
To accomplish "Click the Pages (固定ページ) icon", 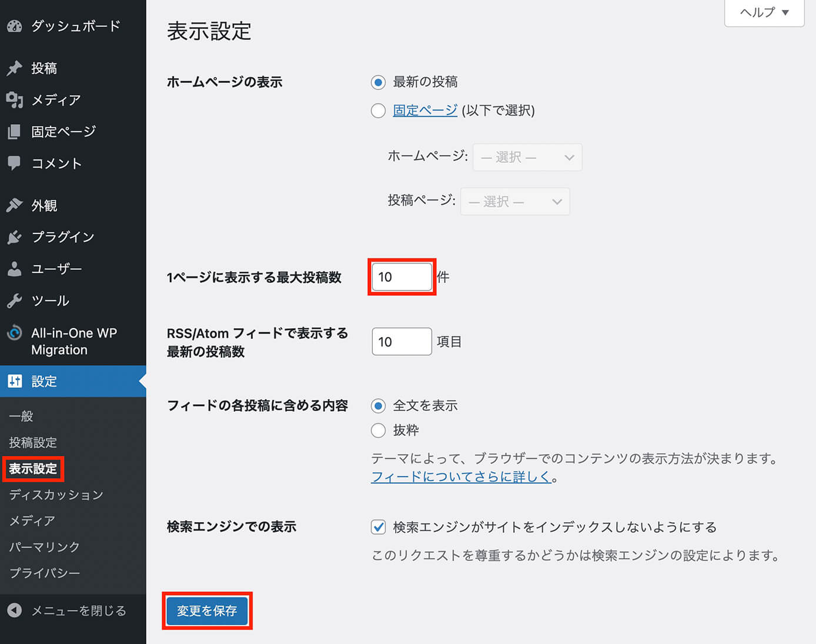I will [15, 132].
